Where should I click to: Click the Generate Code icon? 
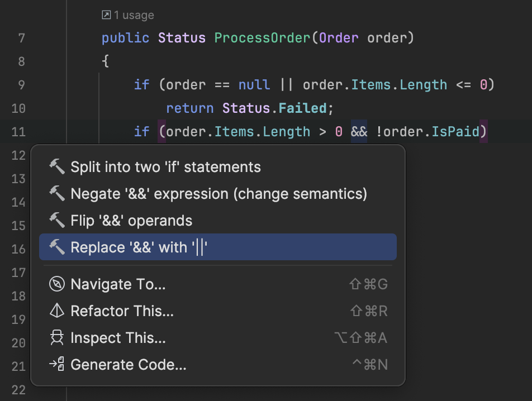click(x=57, y=365)
